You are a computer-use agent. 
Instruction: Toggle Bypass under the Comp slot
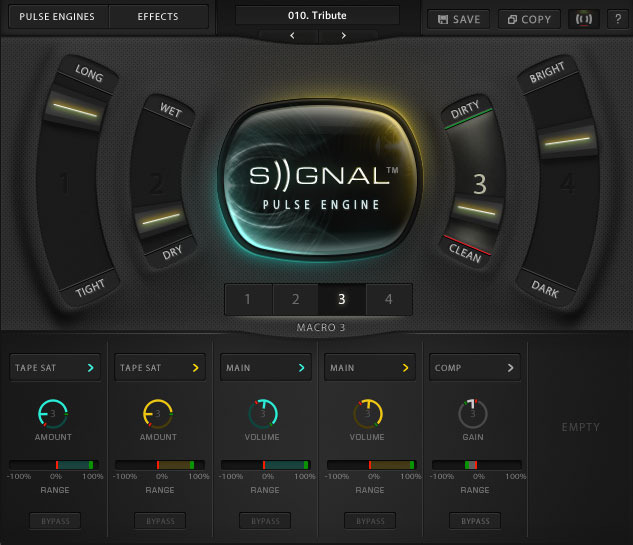[475, 521]
